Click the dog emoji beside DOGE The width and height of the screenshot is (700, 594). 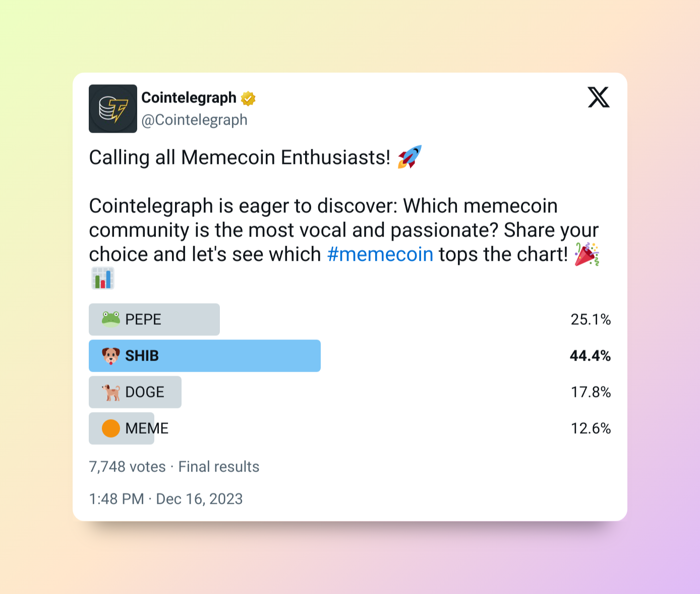pos(111,392)
